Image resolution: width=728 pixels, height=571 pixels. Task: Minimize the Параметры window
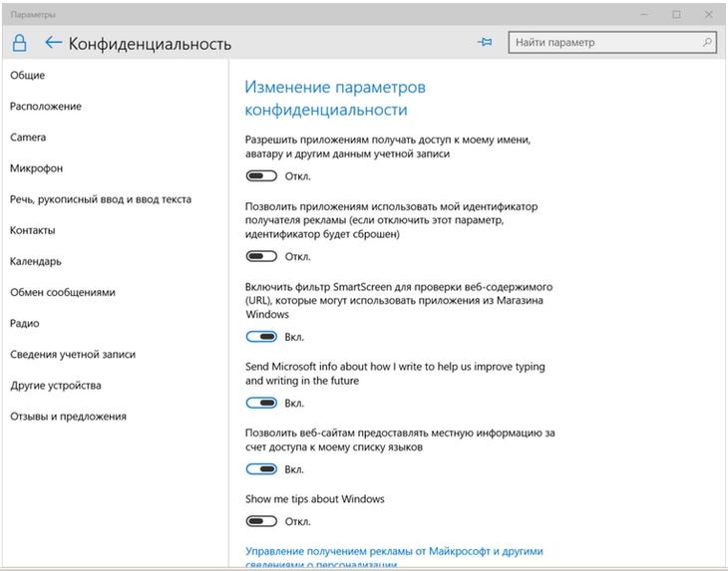(644, 14)
